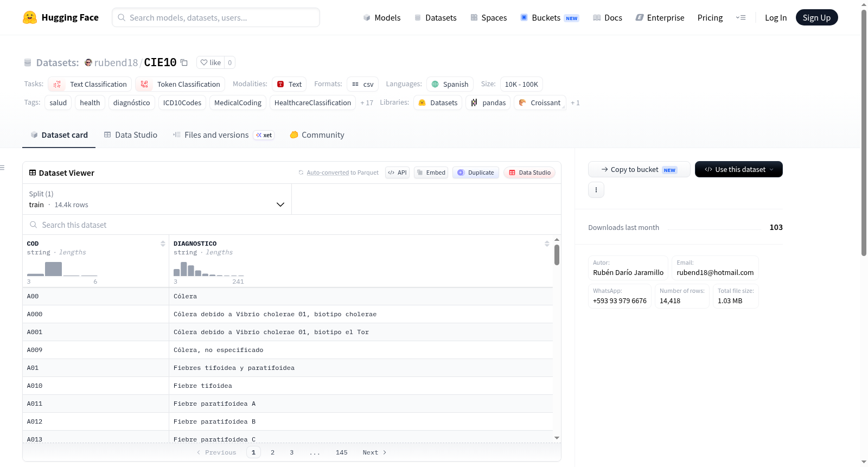Click the DIAGNOSTICO lengths histogram

[x=209, y=269]
